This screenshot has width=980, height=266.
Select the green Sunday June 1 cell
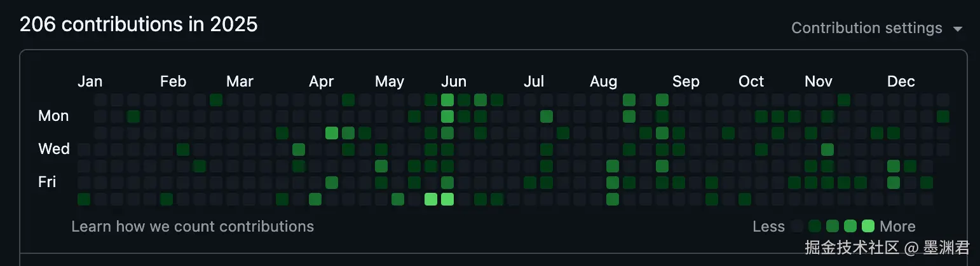pyautogui.click(x=447, y=100)
